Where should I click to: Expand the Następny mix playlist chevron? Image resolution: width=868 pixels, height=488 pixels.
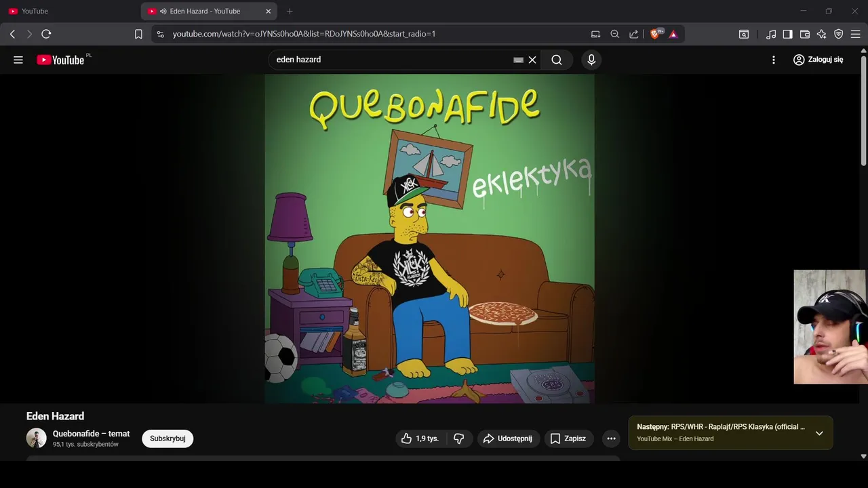pos(819,433)
